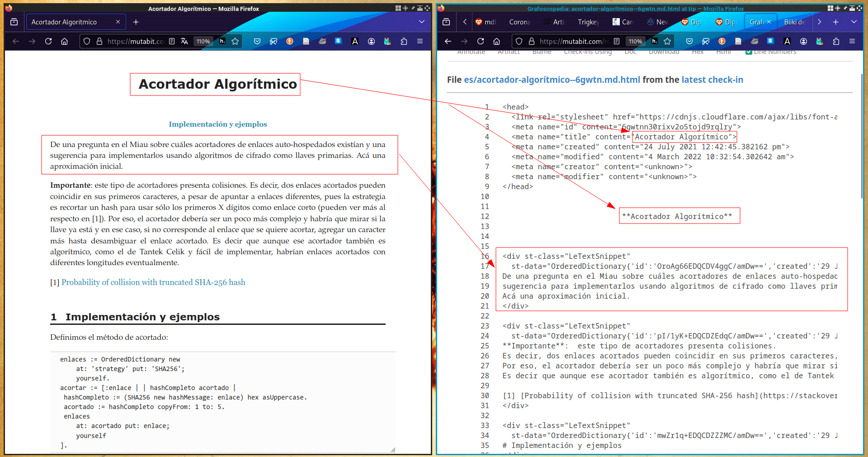Open tracking protection shield in the Grafoscopedia window

coord(519,41)
